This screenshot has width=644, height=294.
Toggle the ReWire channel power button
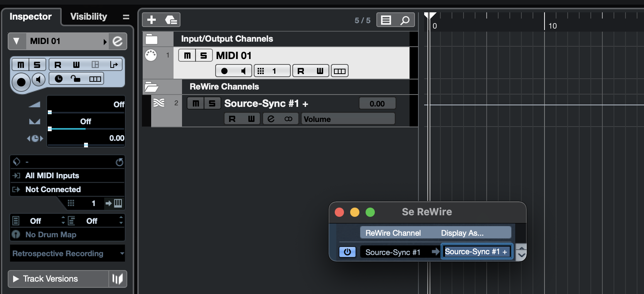[x=347, y=252]
